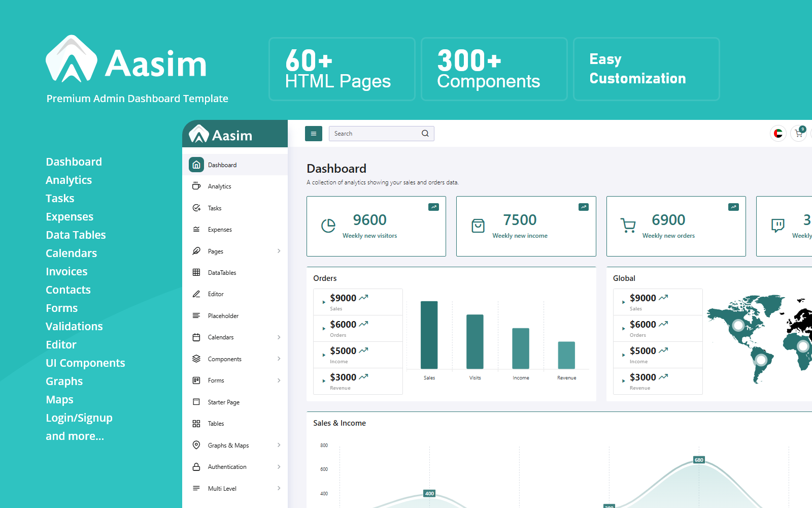Open the shopping cart with 9 items
The height and width of the screenshot is (508, 812).
pos(798,134)
